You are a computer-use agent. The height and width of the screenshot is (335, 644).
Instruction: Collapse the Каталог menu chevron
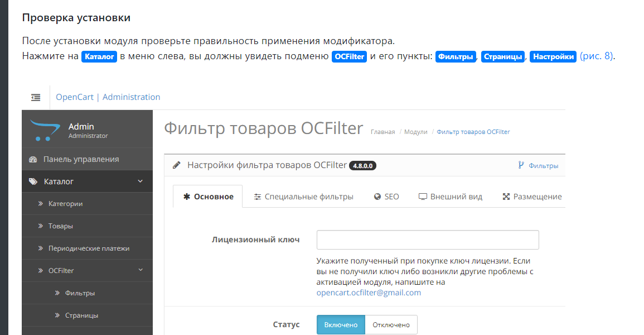pyautogui.click(x=140, y=181)
